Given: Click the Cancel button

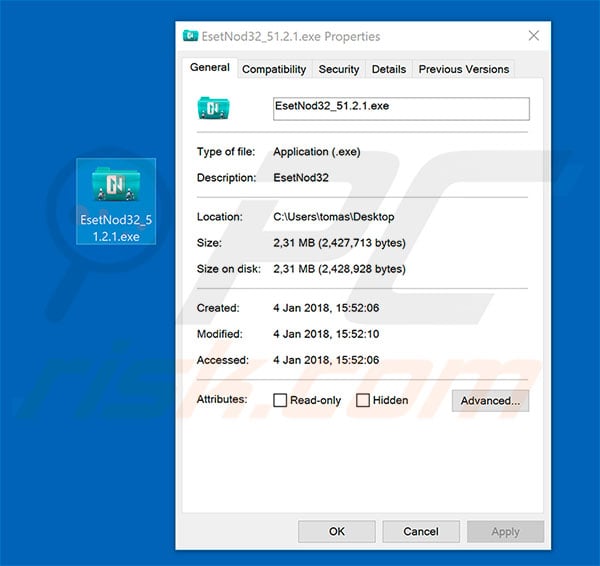Looking at the screenshot, I should point(421,531).
